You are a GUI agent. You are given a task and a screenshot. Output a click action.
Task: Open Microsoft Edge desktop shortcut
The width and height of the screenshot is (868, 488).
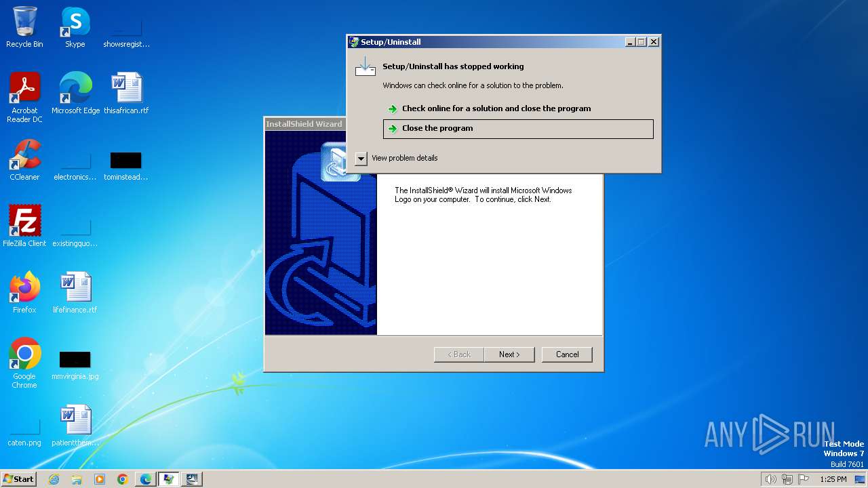[x=75, y=93]
